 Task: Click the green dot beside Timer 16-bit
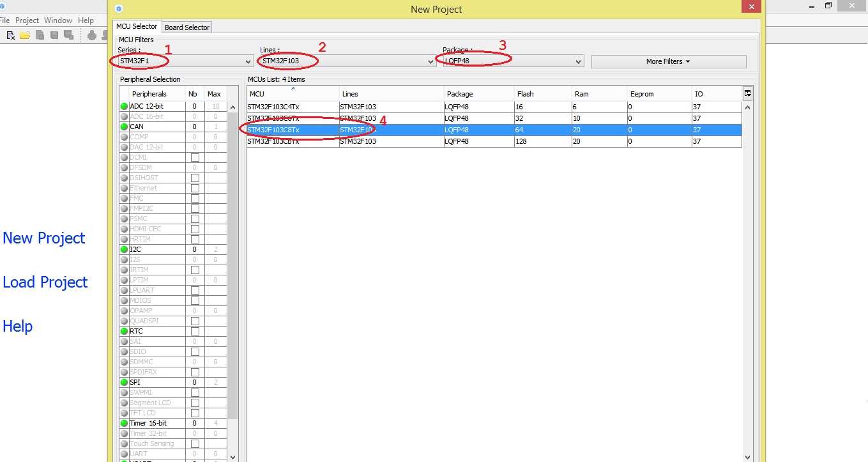tap(124, 423)
